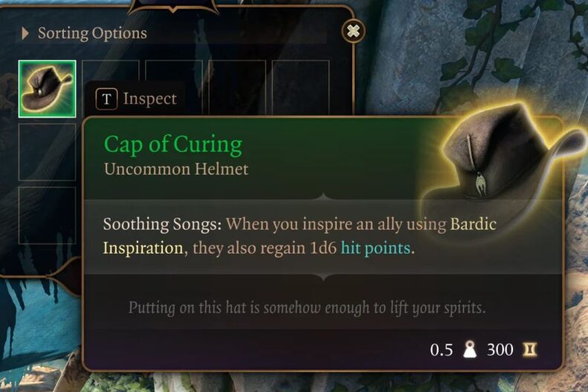The height and width of the screenshot is (392, 588).
Task: Click the 300 gold value number
Action: 500,350
